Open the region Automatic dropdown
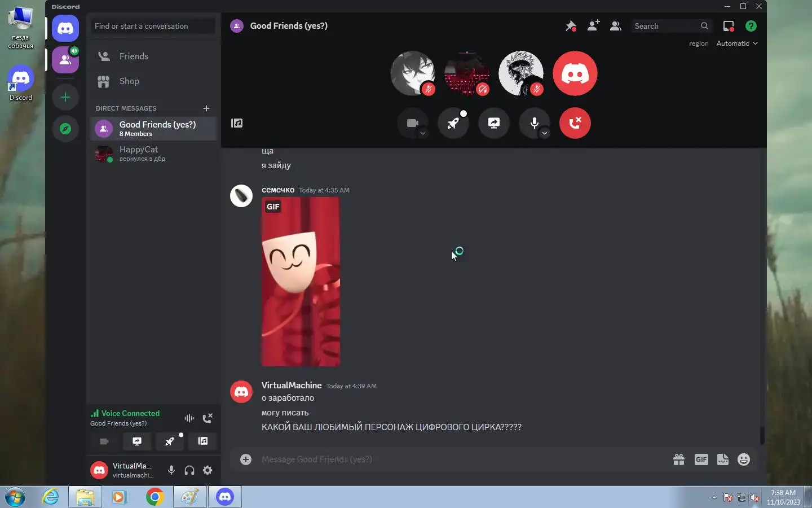 [737, 43]
